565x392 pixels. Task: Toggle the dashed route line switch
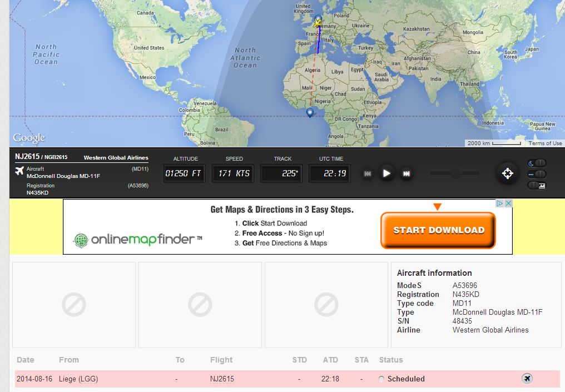pyautogui.click(x=537, y=174)
